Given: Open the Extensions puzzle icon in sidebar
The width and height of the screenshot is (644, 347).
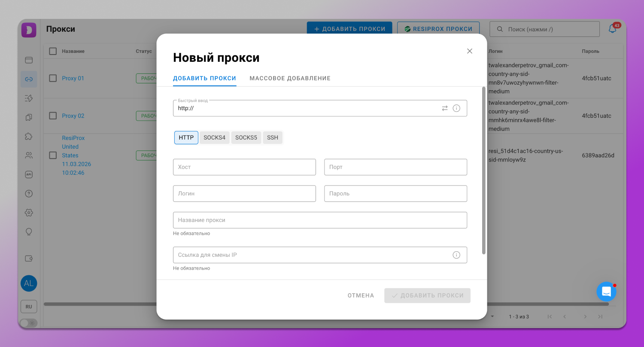Looking at the screenshot, I should [28, 136].
